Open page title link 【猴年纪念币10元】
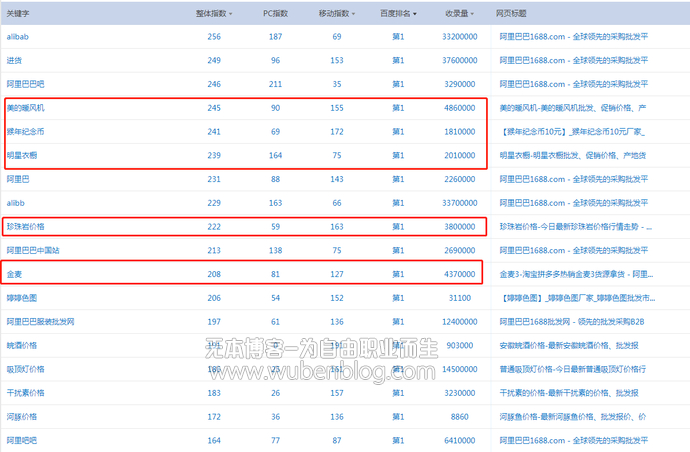 [573, 132]
